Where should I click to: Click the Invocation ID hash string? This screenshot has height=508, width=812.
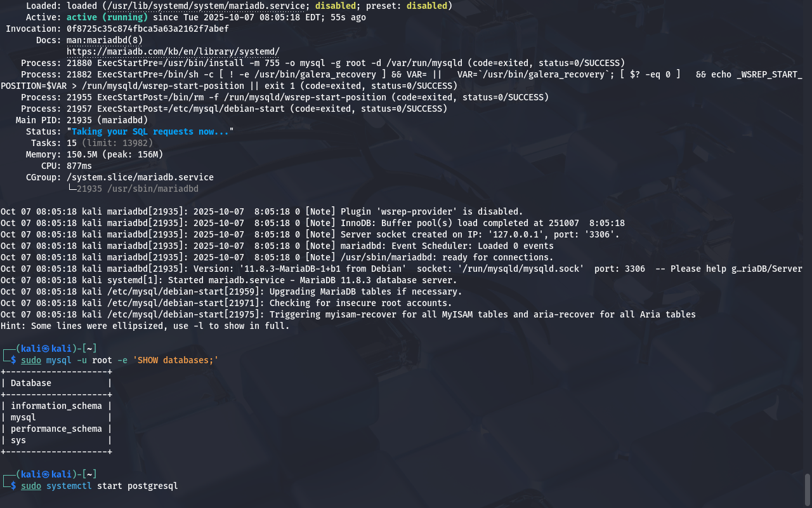tap(147, 29)
